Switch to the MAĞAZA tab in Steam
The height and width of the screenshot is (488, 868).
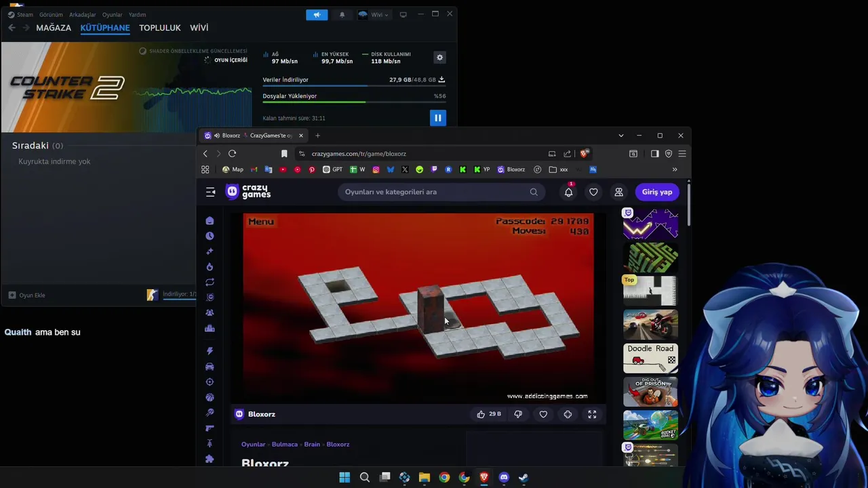click(x=54, y=28)
